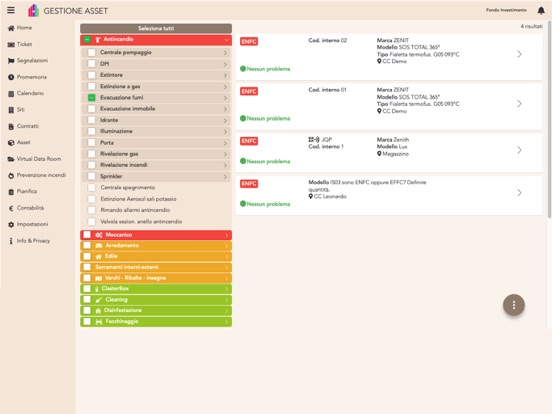The image size is (552, 414).
Task: Check the Meccanico category checkbox
Action: [x=87, y=235]
